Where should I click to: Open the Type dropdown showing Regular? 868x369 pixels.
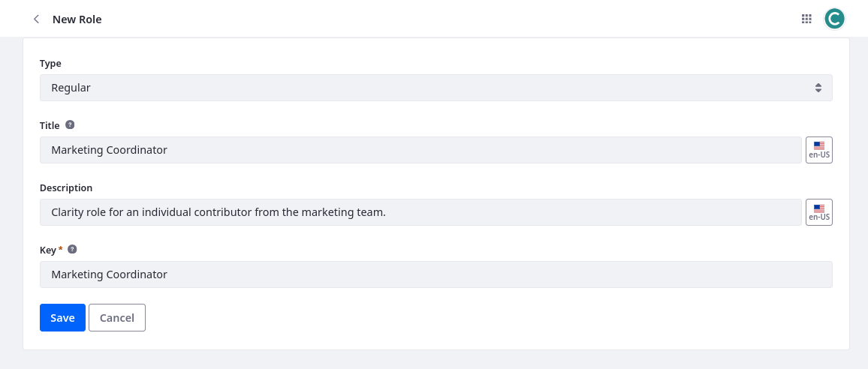pos(436,88)
